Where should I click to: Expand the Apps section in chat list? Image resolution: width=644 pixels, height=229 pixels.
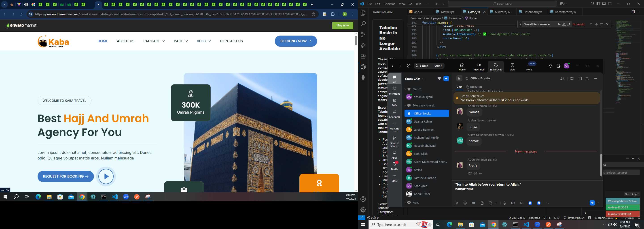(405, 203)
